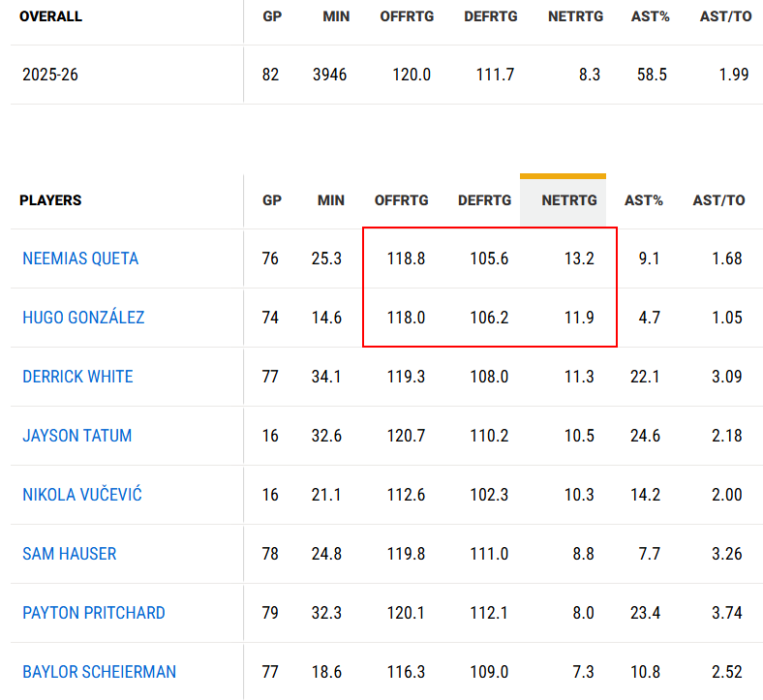
Task: Open Sam Hauser player link
Action: point(69,554)
